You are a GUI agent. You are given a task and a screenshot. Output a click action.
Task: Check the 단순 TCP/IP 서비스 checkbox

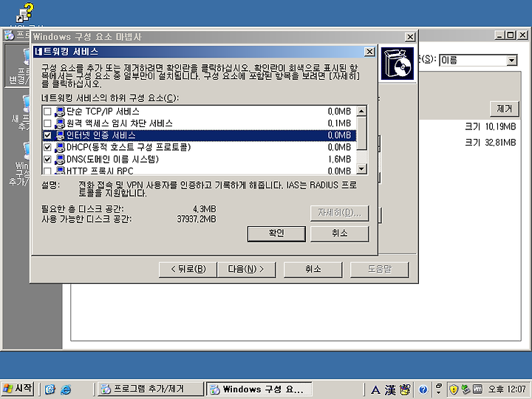tap(47, 112)
